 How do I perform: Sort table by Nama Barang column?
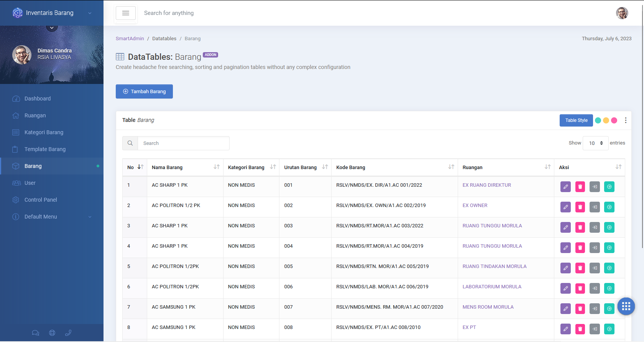(185, 168)
